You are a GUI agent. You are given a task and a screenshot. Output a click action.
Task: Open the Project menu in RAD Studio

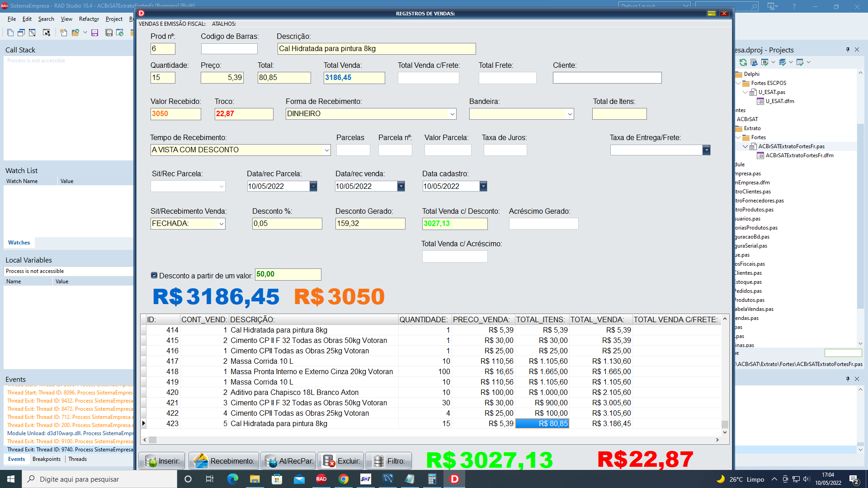pos(114,19)
